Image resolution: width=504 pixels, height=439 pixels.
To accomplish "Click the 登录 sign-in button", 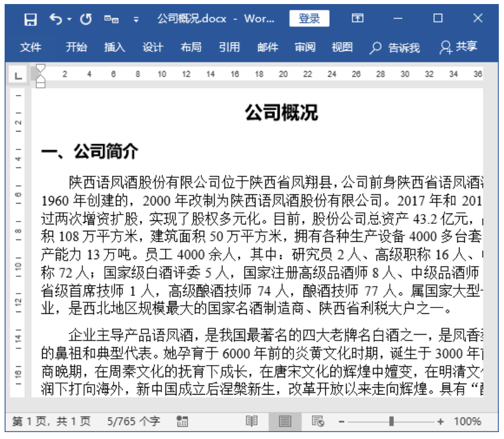I will click(x=309, y=18).
